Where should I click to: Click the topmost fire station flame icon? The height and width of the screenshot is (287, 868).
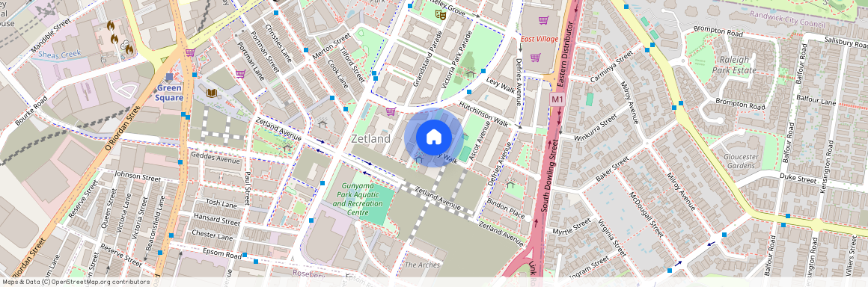(111, 25)
